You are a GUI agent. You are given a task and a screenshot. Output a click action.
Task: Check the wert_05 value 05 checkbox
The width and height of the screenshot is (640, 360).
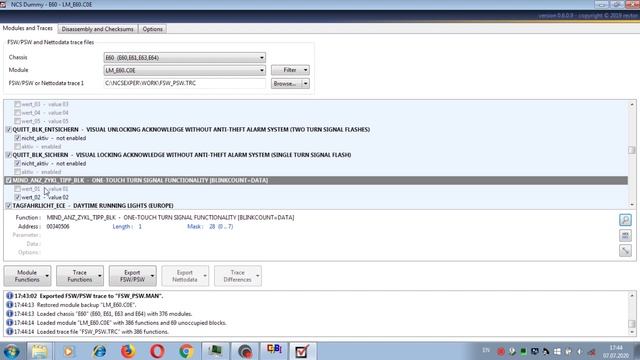tap(18, 121)
